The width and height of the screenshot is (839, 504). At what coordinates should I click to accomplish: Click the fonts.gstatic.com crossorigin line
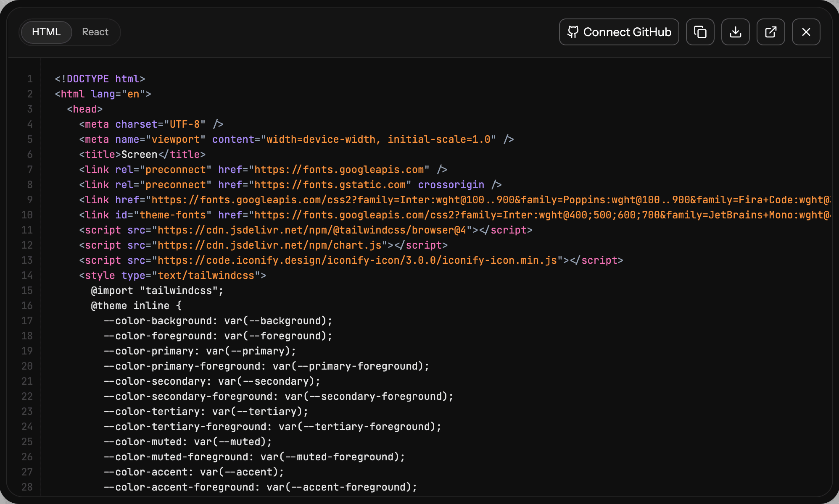click(290, 185)
